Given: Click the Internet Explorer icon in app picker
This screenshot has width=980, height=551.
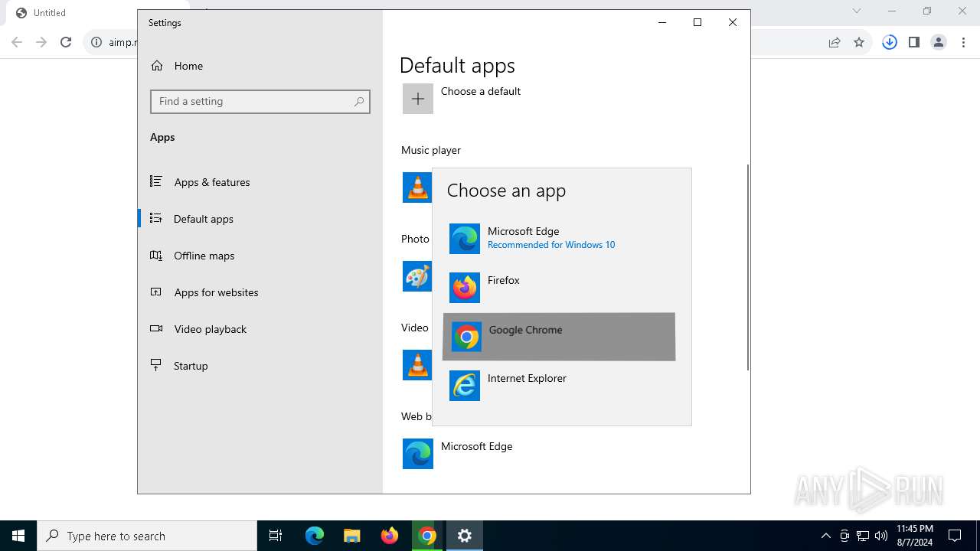Looking at the screenshot, I should coord(465,386).
